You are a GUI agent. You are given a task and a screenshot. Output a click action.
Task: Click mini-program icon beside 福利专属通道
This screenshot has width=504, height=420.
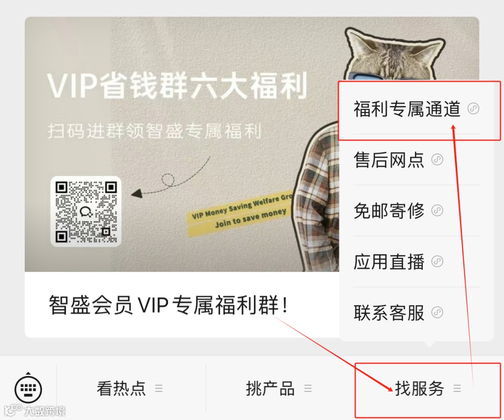point(473,109)
